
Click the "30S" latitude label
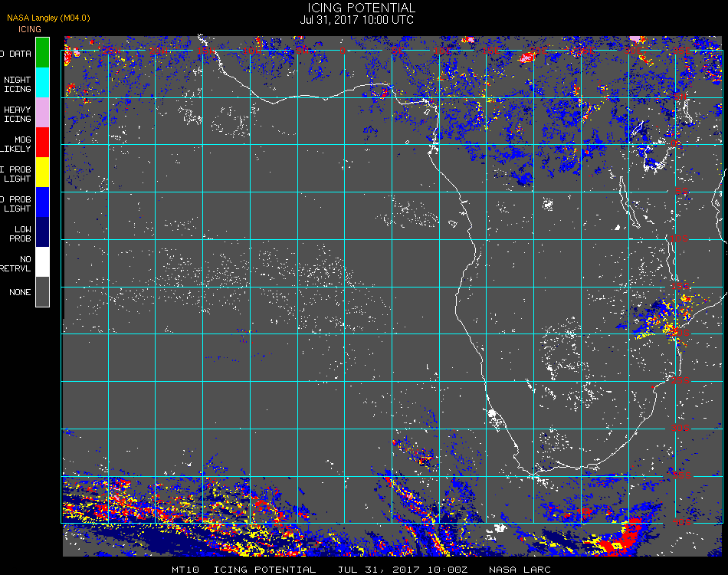[680, 428]
